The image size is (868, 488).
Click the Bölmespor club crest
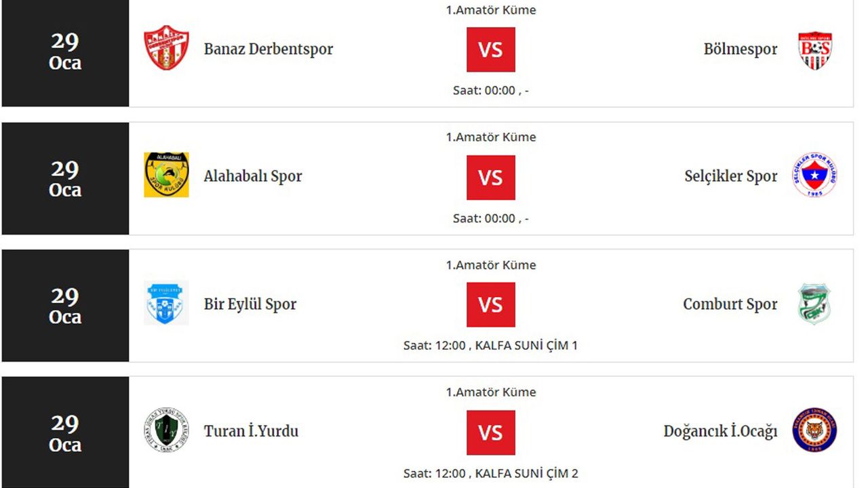click(814, 49)
